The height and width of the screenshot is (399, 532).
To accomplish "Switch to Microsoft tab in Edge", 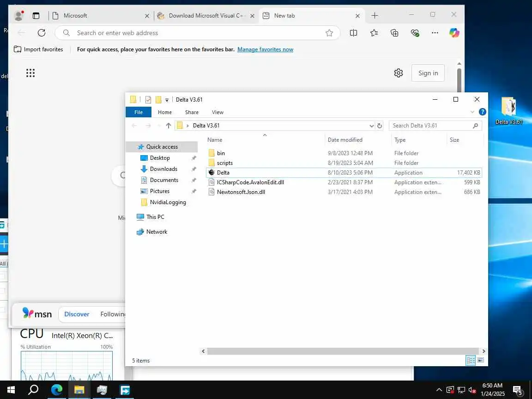I will pyautogui.click(x=101, y=16).
